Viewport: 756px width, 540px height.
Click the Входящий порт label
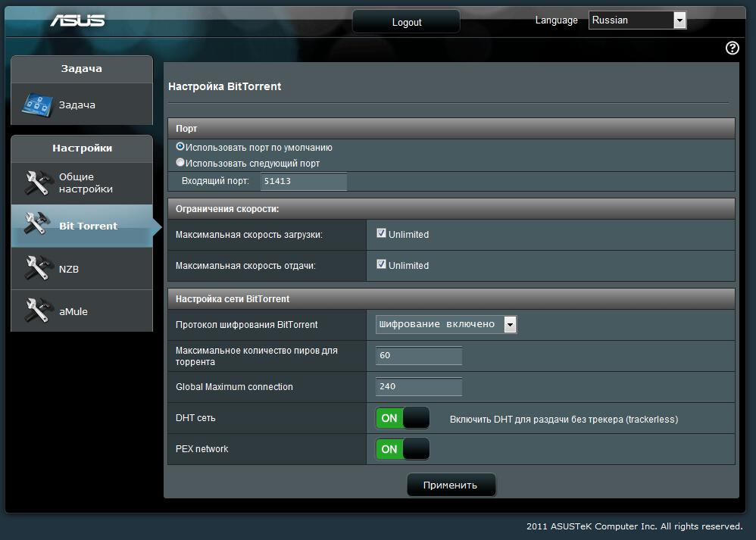[215, 181]
